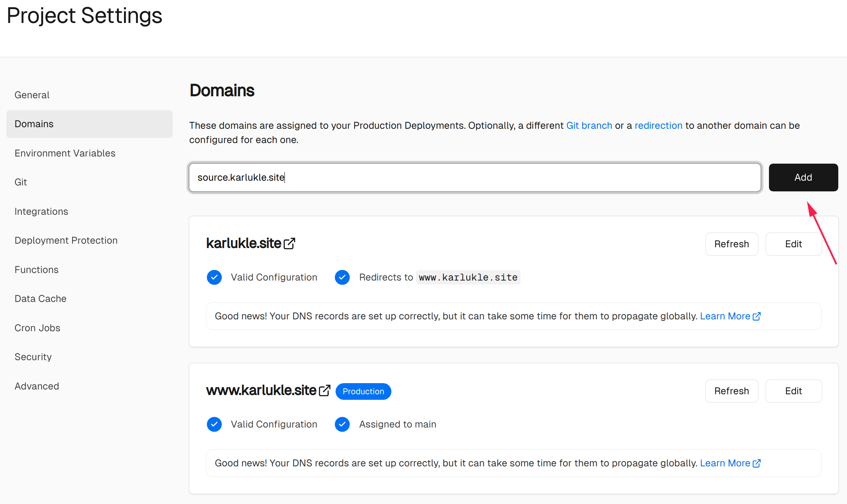Click Valid Configuration checkmark for karlukle.site
This screenshot has width=847, height=504.
point(214,277)
